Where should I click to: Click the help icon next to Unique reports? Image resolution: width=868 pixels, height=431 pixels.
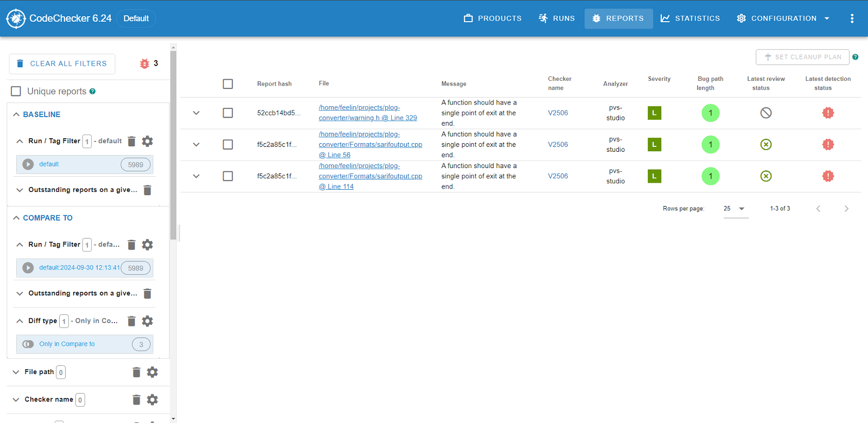pos(93,92)
